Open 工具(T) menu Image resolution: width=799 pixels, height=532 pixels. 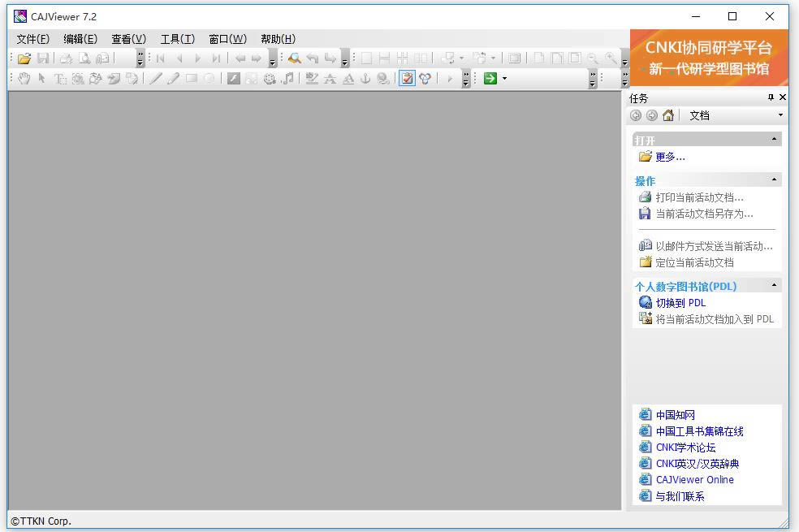click(x=177, y=39)
